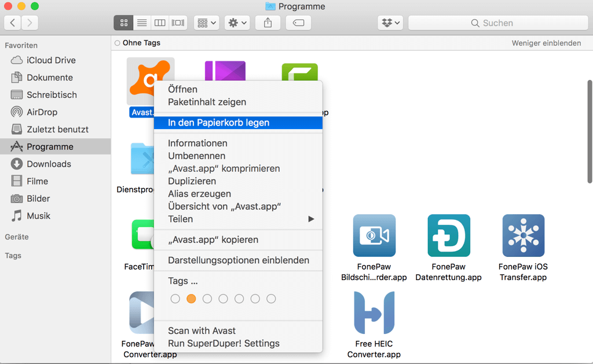Choose Darstellungsoptionen einblenden
This screenshot has height=364, width=593.
(238, 260)
